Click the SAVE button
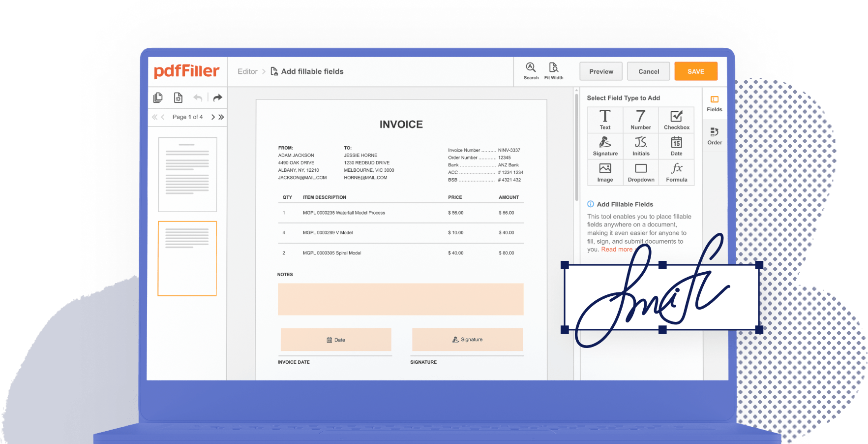The image size is (868, 444). coord(695,71)
